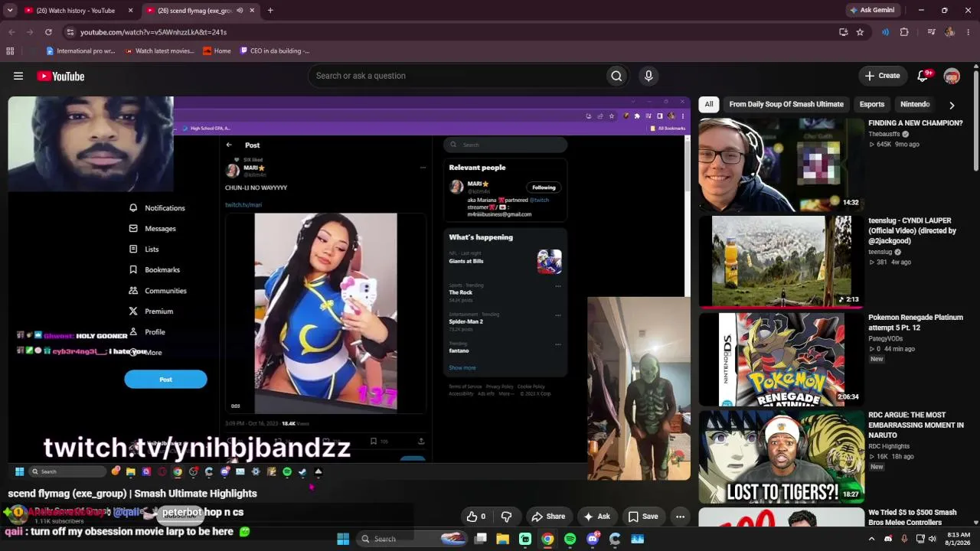Open the tab search dropdown
Viewport: 980px width, 551px height.
[10, 11]
